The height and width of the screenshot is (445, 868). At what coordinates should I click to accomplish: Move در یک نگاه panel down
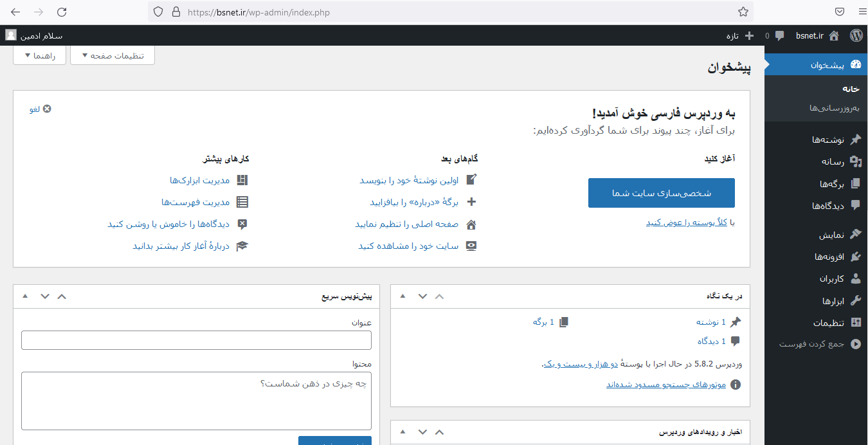[422, 296]
